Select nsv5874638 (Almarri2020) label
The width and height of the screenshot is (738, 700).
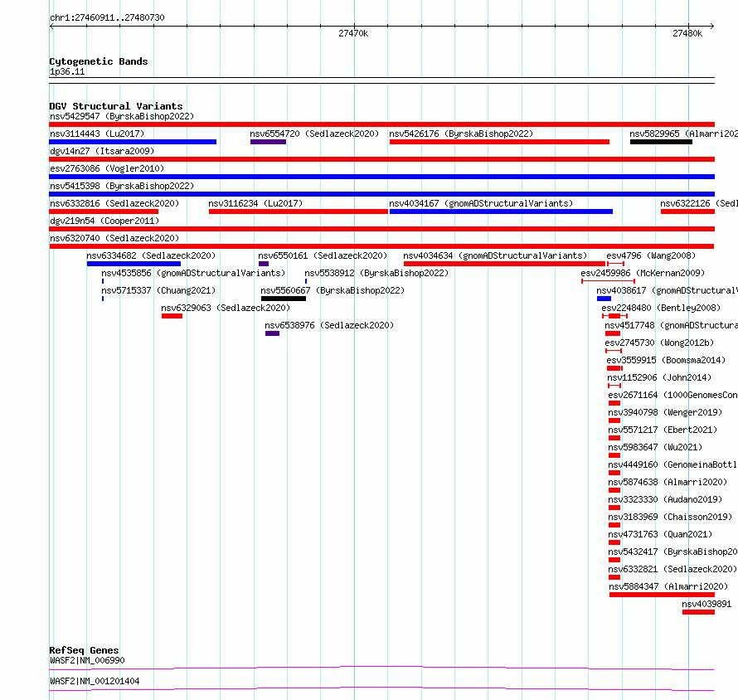tap(668, 482)
